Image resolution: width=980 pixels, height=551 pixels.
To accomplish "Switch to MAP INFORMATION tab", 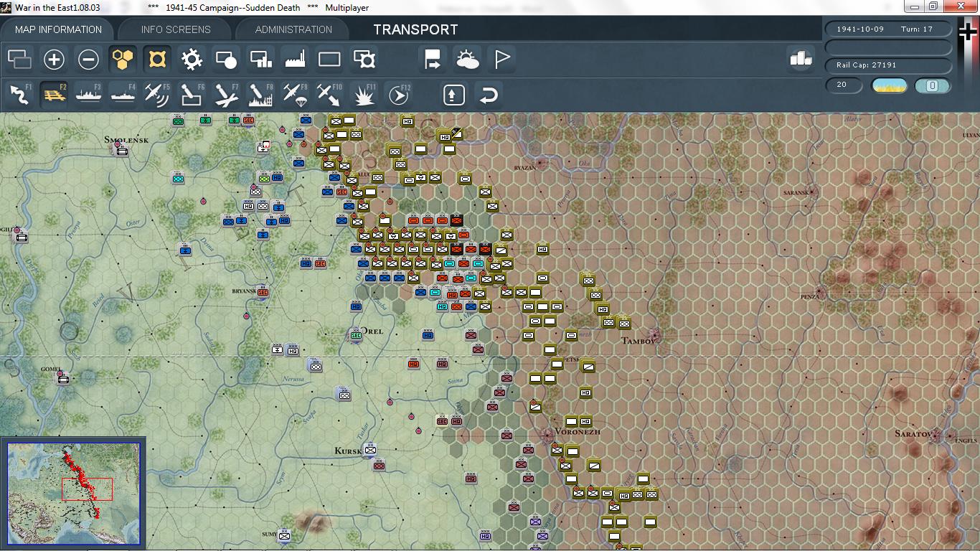I will (x=58, y=29).
